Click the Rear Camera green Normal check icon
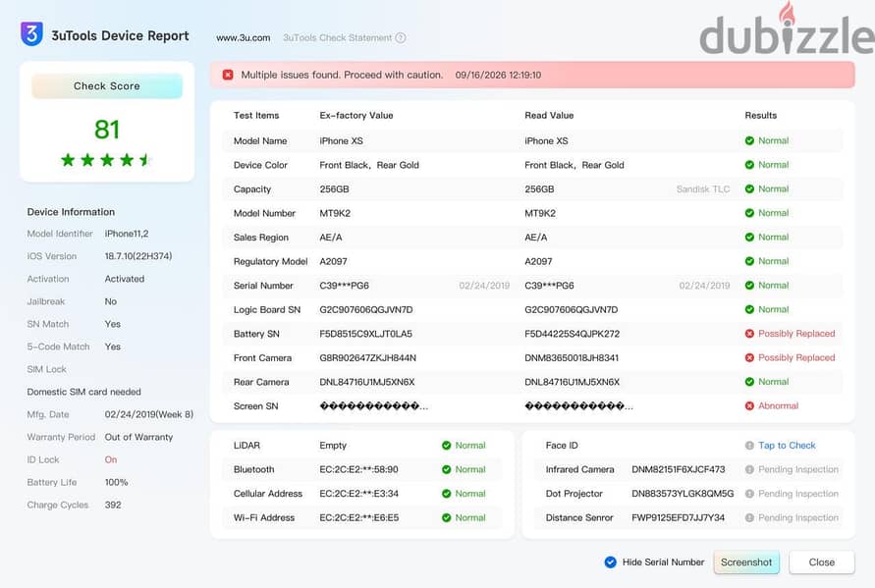875x588 pixels. 749,382
